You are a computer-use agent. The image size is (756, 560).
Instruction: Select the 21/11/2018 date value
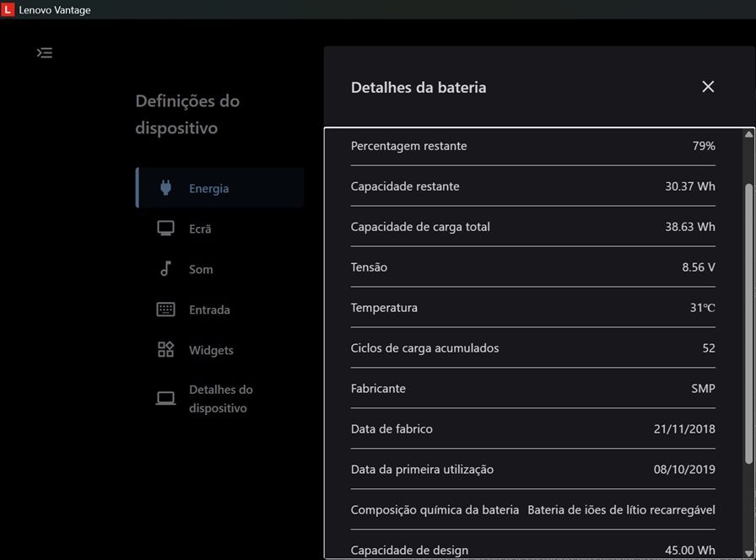tap(684, 429)
